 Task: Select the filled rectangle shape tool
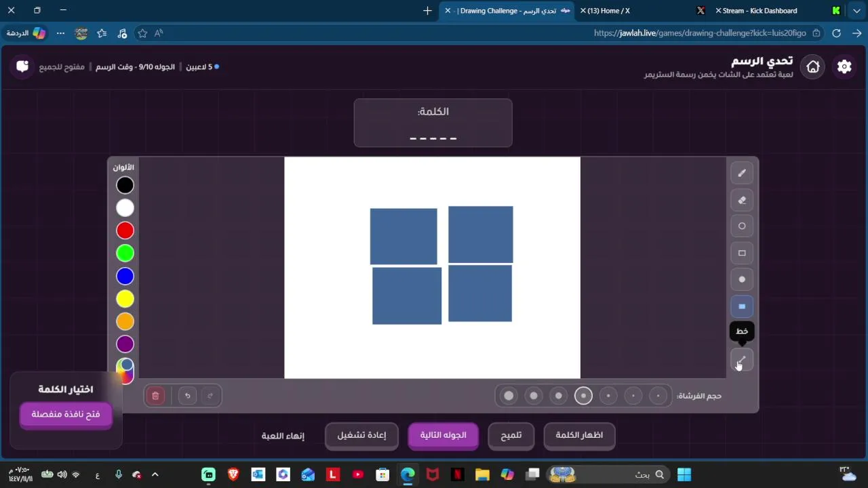(x=742, y=306)
